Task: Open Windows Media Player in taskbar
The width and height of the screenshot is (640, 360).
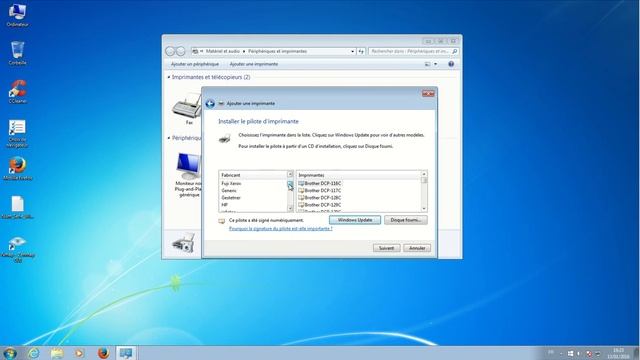Action: [x=80, y=353]
